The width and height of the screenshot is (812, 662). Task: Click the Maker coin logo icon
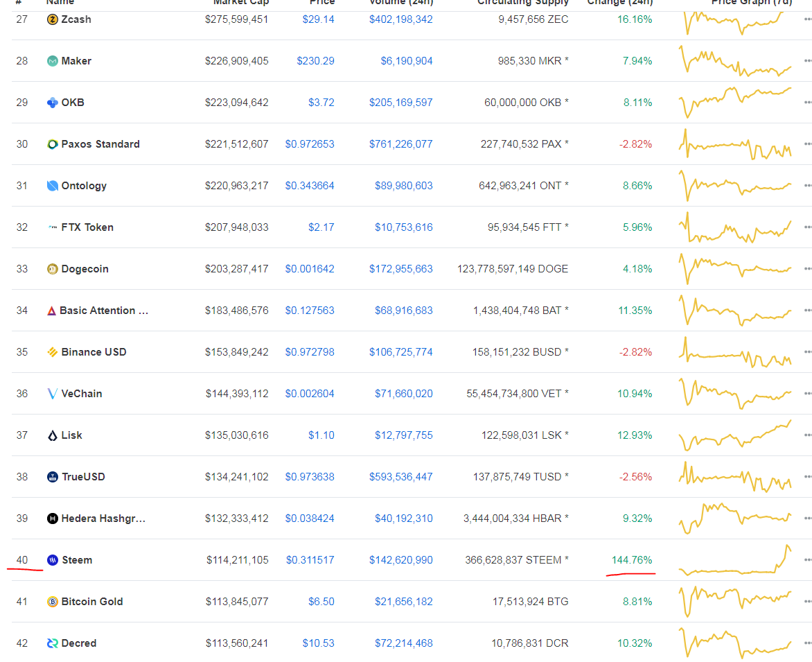(x=52, y=61)
